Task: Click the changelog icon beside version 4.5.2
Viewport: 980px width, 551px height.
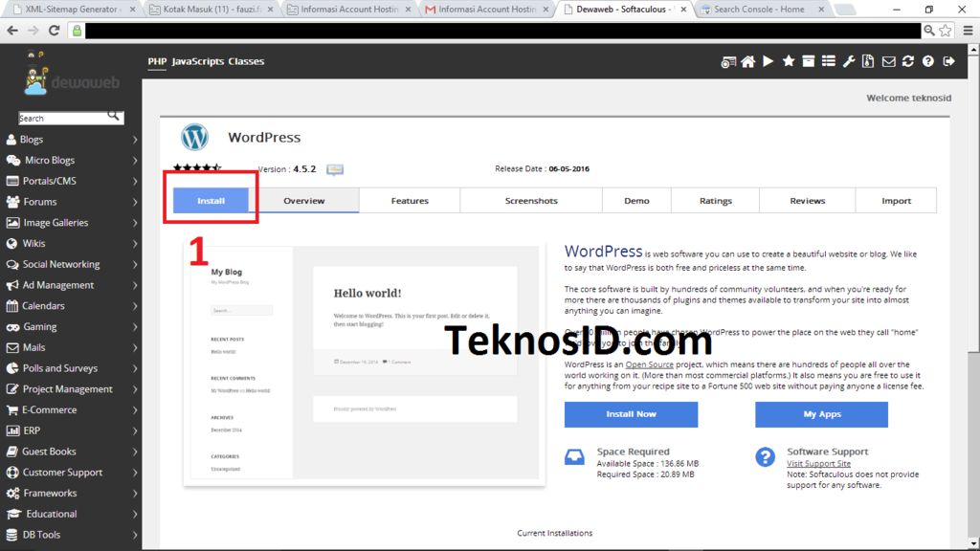Action: tap(335, 169)
